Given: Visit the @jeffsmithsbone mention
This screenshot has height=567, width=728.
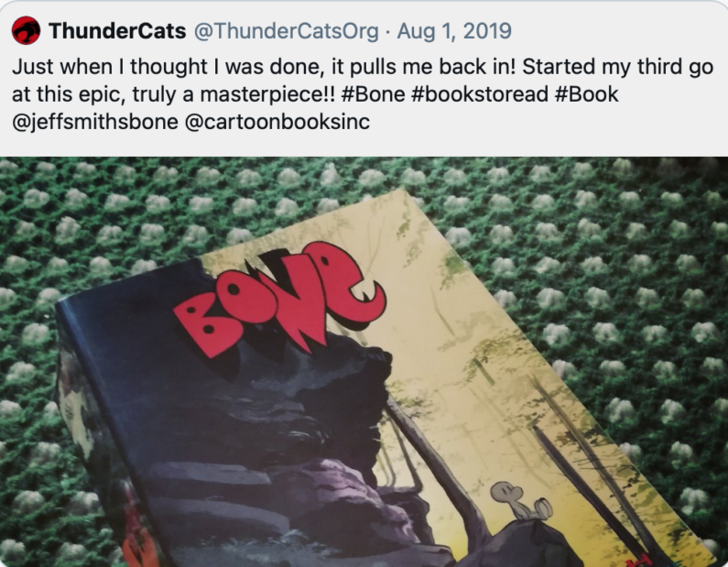Looking at the screenshot, I should pos(94,122).
